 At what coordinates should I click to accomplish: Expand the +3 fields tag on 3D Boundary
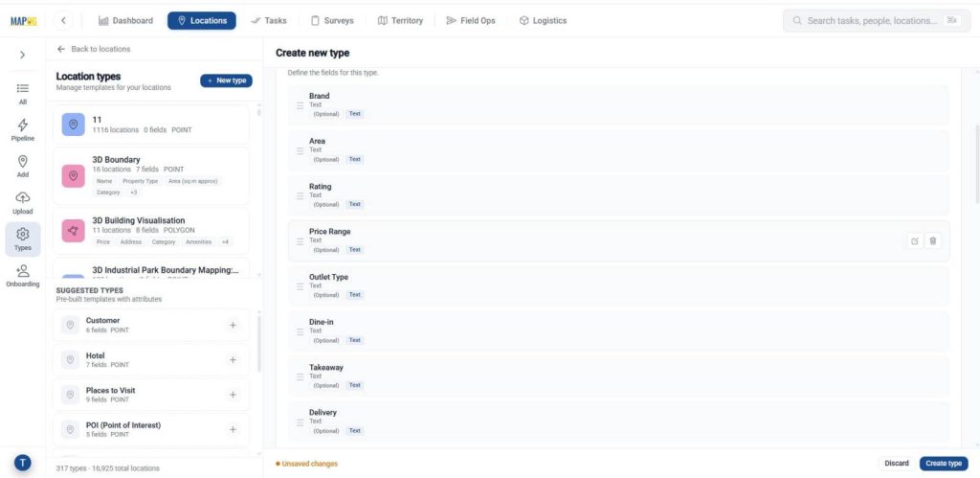coord(134,193)
